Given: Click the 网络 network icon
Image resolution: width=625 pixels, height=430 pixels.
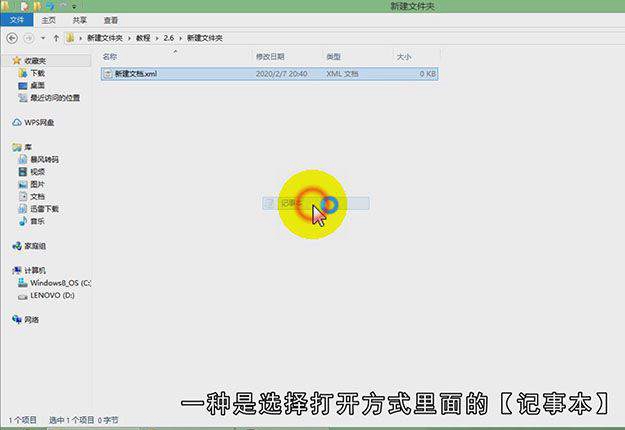Looking at the screenshot, I should coord(17,319).
